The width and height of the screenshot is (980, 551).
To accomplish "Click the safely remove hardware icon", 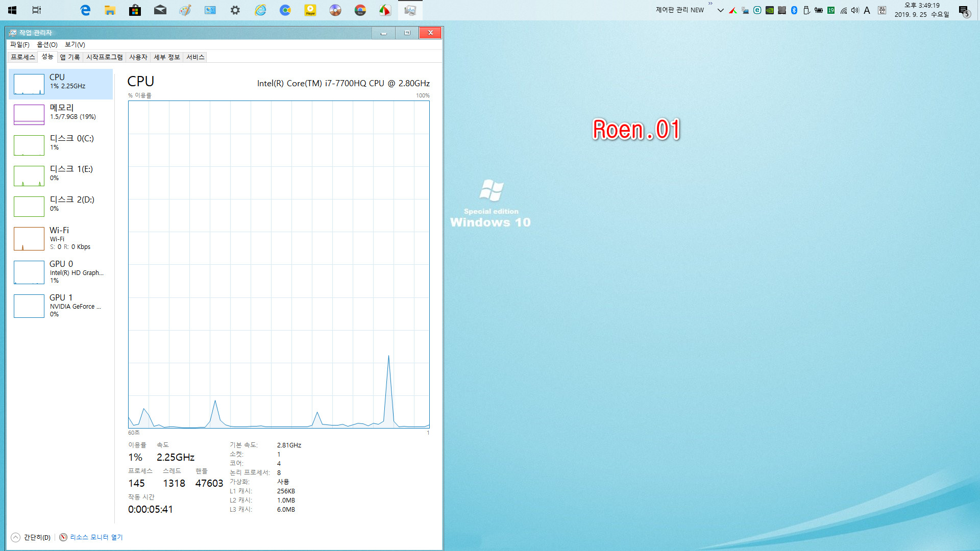I will [806, 10].
